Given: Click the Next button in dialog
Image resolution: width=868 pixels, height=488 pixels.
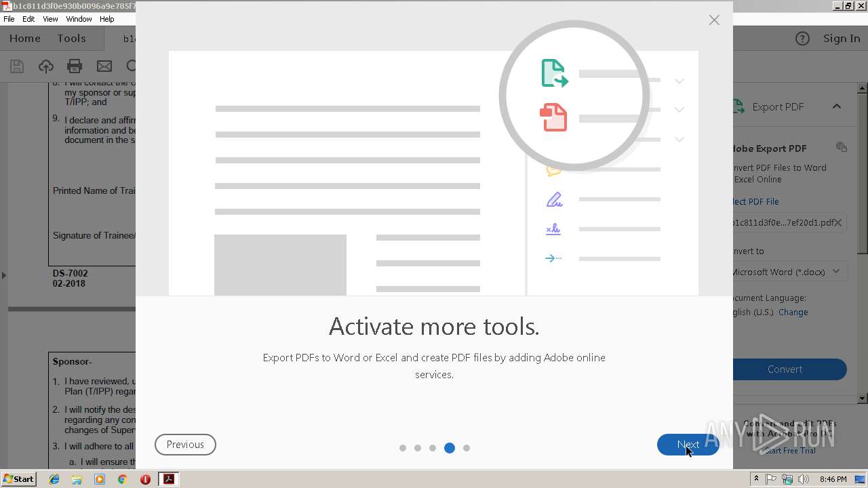Looking at the screenshot, I should [688, 445].
